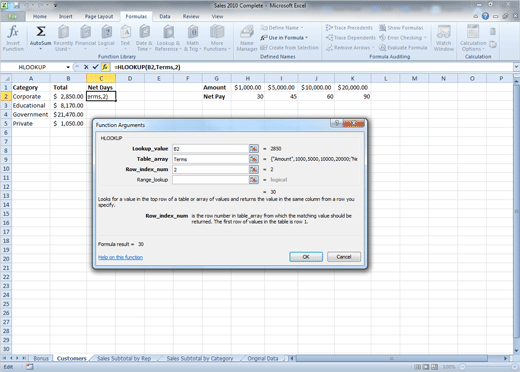The width and height of the screenshot is (520, 372).
Task: Confirm formula with checkmark icon
Action: (95, 67)
